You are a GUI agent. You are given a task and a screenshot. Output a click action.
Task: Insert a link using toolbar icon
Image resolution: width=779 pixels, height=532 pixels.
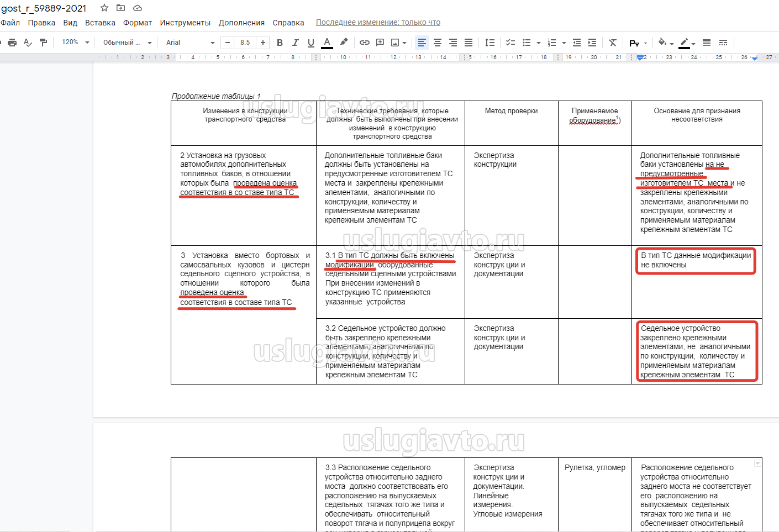click(365, 43)
